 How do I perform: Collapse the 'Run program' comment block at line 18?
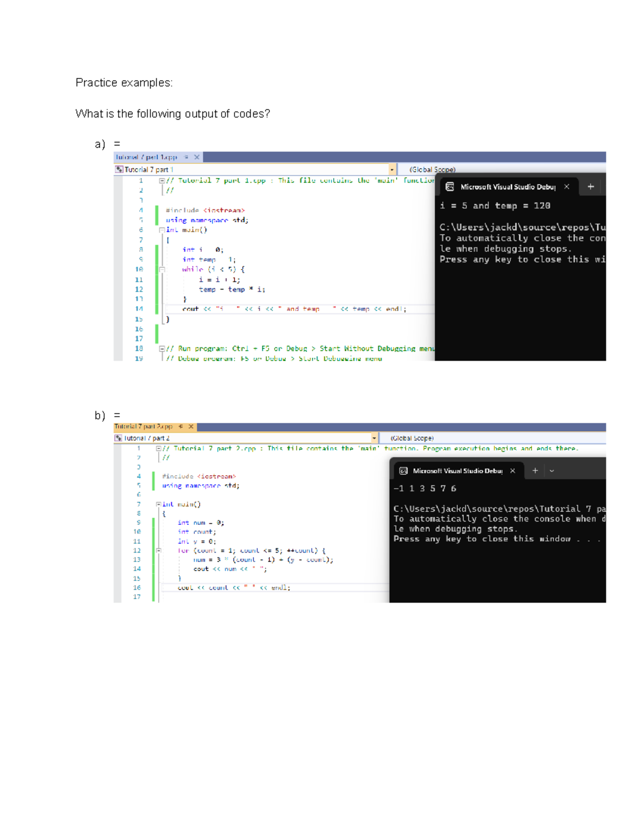coord(162,349)
